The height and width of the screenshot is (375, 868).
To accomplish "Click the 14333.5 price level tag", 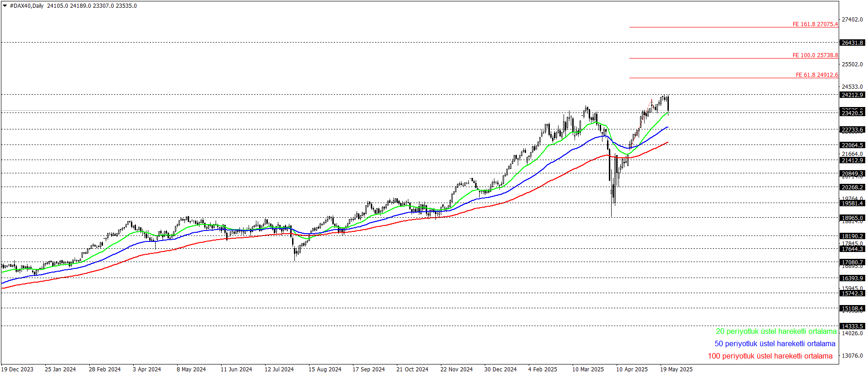I will (852, 326).
